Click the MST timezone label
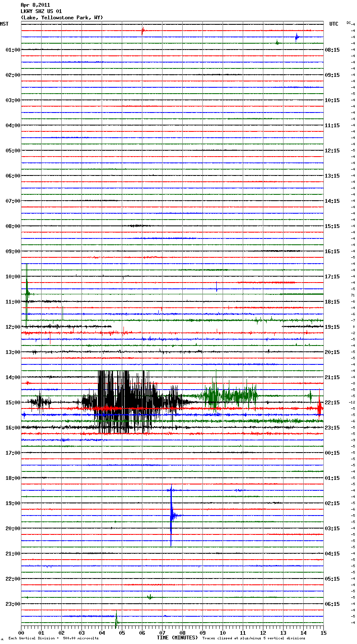 (4, 24)
